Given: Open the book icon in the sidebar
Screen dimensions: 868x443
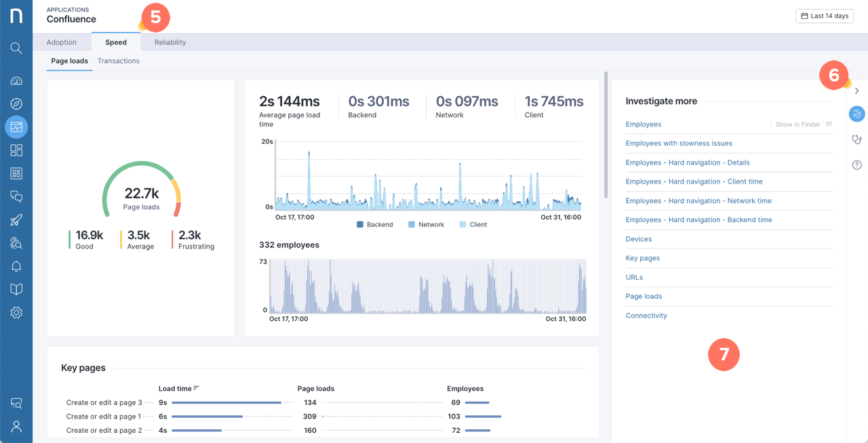Looking at the screenshot, I should tap(16, 289).
